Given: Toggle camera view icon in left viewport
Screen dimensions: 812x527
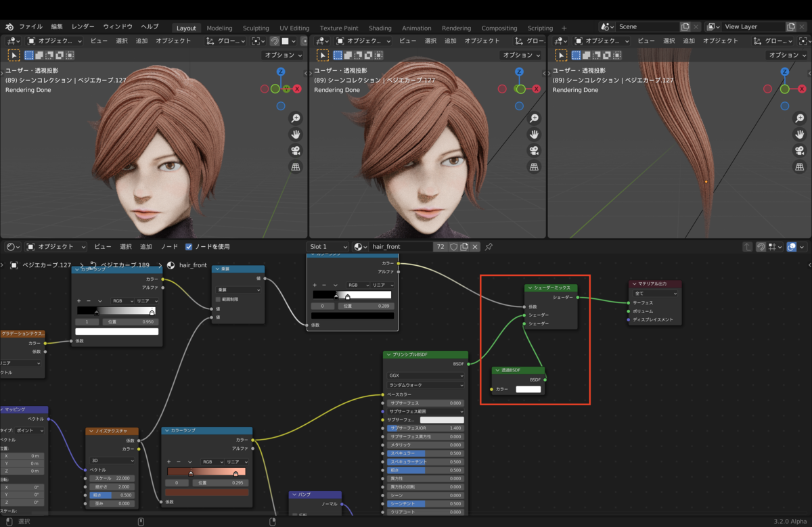Looking at the screenshot, I should 296,151.
